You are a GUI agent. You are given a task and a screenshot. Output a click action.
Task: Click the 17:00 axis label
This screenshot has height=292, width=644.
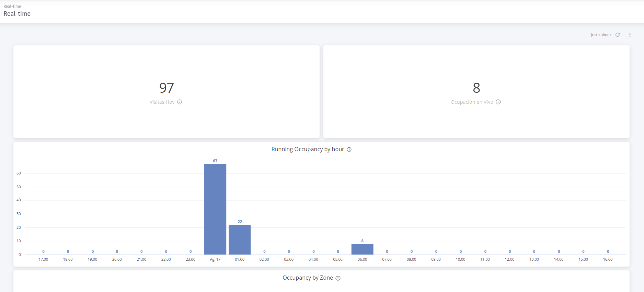(43, 259)
